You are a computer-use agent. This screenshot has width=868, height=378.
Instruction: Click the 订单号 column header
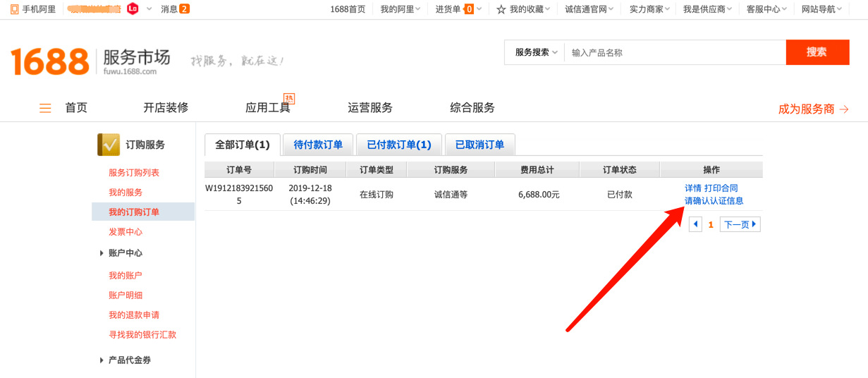coord(239,170)
